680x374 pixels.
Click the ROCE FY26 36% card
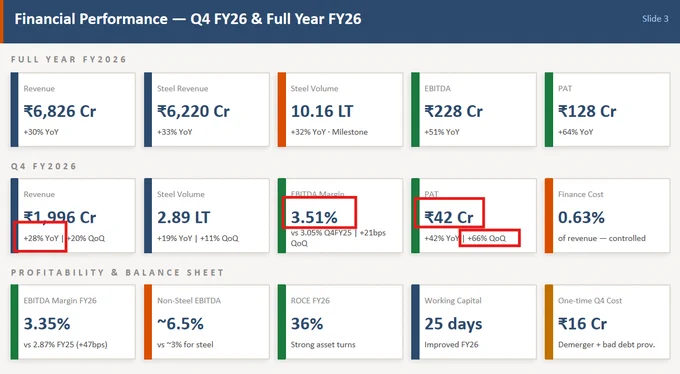click(x=340, y=322)
